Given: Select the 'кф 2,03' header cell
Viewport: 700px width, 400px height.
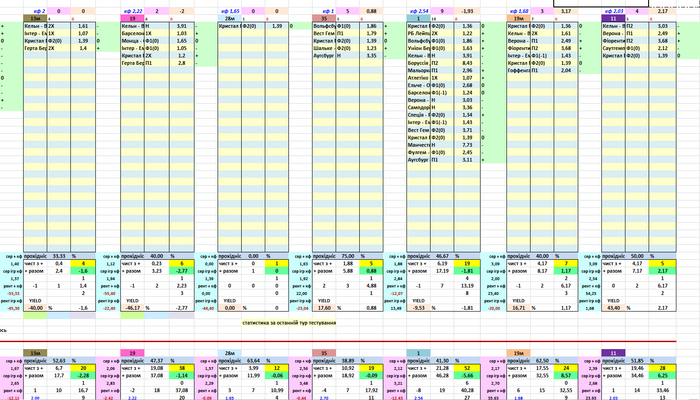Looking at the screenshot, I should [613, 11].
